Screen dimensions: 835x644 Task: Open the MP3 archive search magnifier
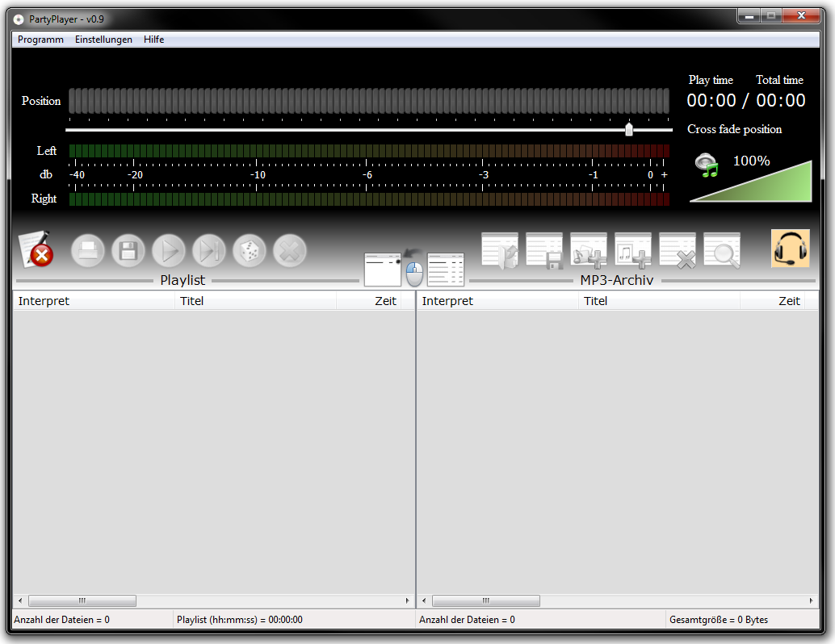pos(722,250)
